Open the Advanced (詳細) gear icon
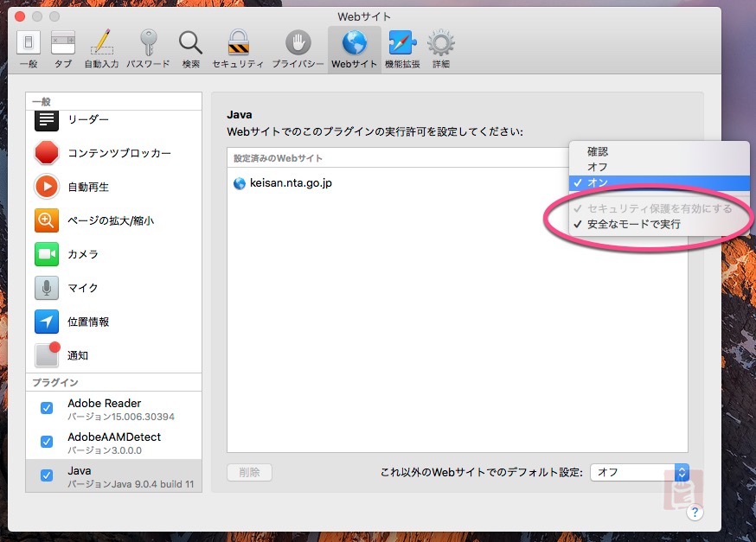The image size is (756, 542). coord(441,48)
